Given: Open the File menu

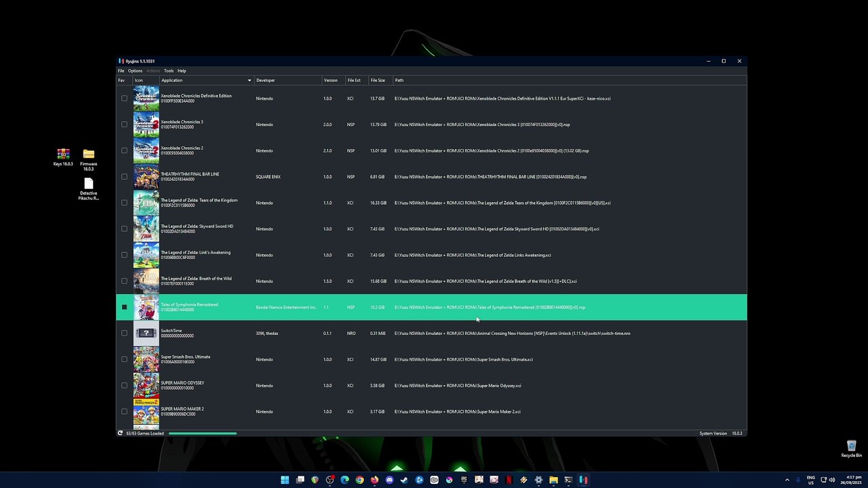Looking at the screenshot, I should click(121, 70).
